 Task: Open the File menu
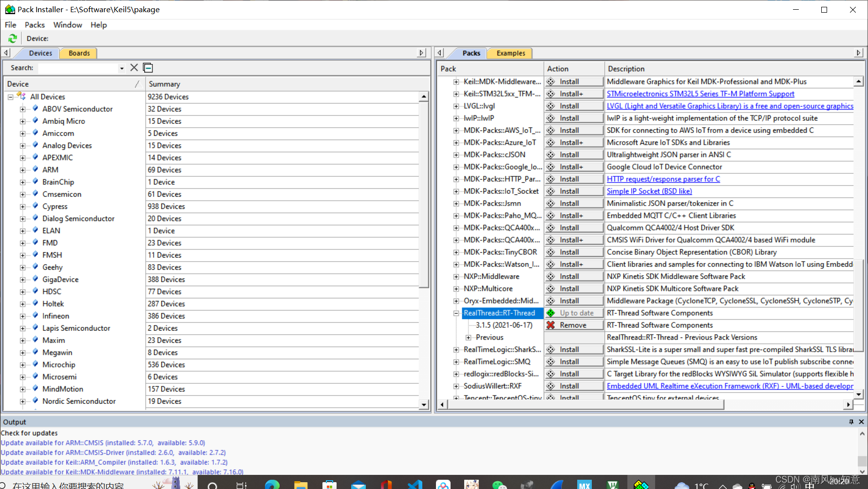(x=10, y=25)
